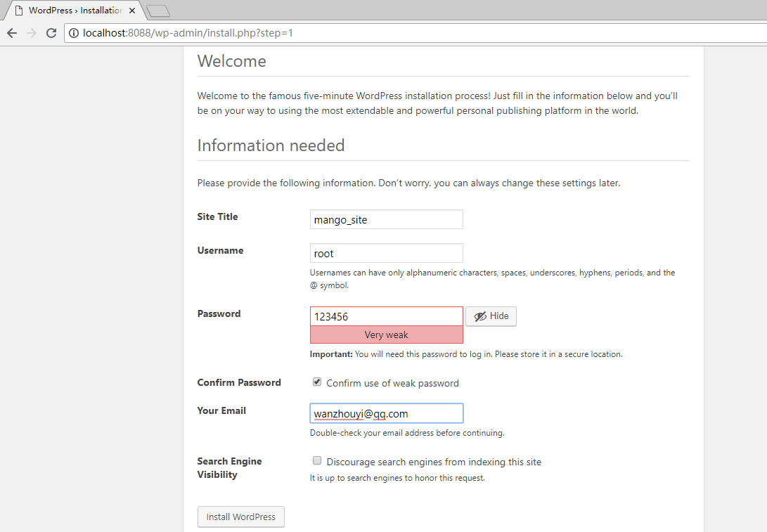Image resolution: width=767 pixels, height=532 pixels.
Task: Click the browser forward arrow
Action: click(31, 33)
